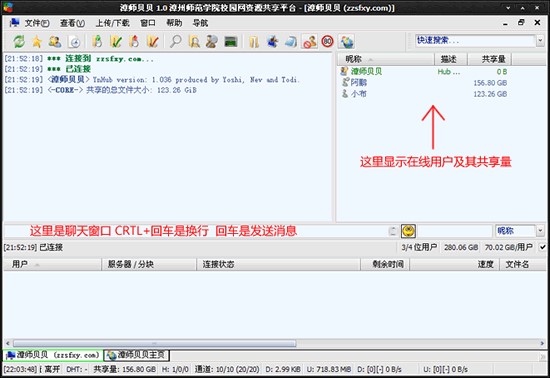The image size is (550, 378).
Task: Switch to the 漳师贝贝主页 tab
Action: click(x=137, y=355)
